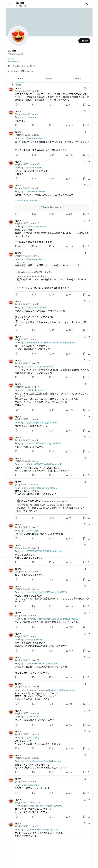98x868 pixels.
Task: Open more options on Jun 17 post
Action: click(x=89, y=112)
